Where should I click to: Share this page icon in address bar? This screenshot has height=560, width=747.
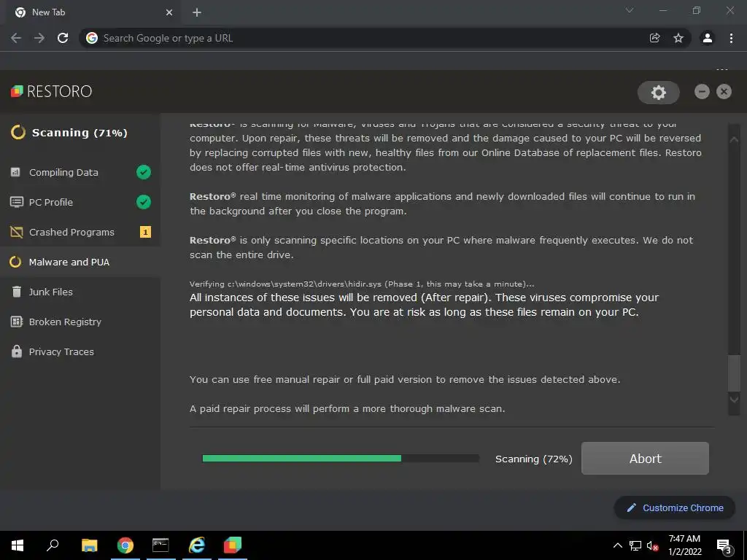654,38
